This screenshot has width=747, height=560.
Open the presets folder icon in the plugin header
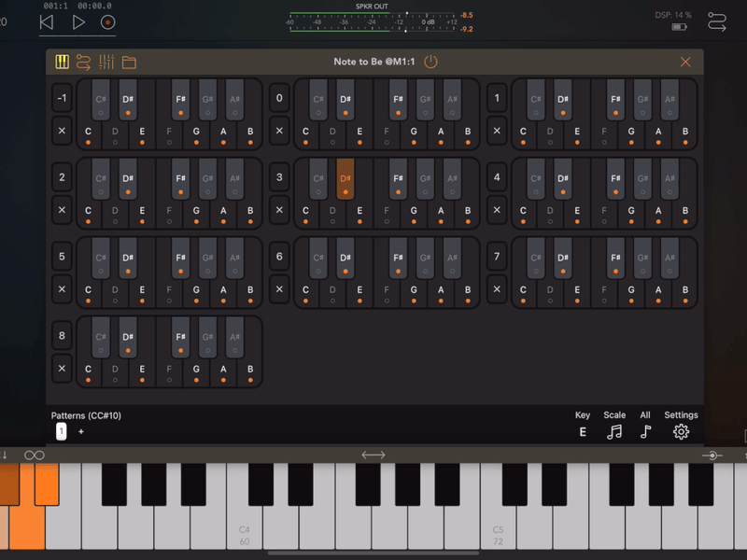(130, 62)
